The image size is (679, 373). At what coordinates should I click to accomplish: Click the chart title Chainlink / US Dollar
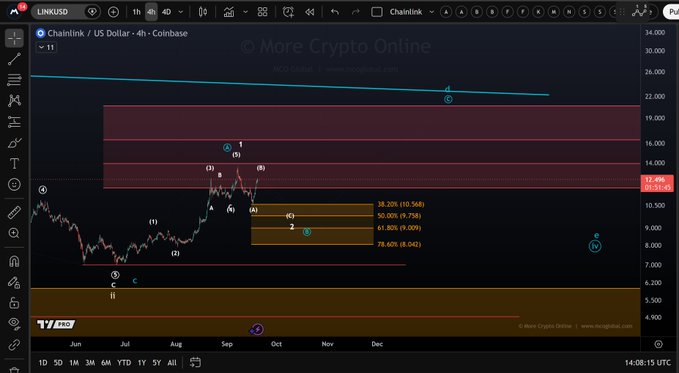pyautogui.click(x=88, y=33)
